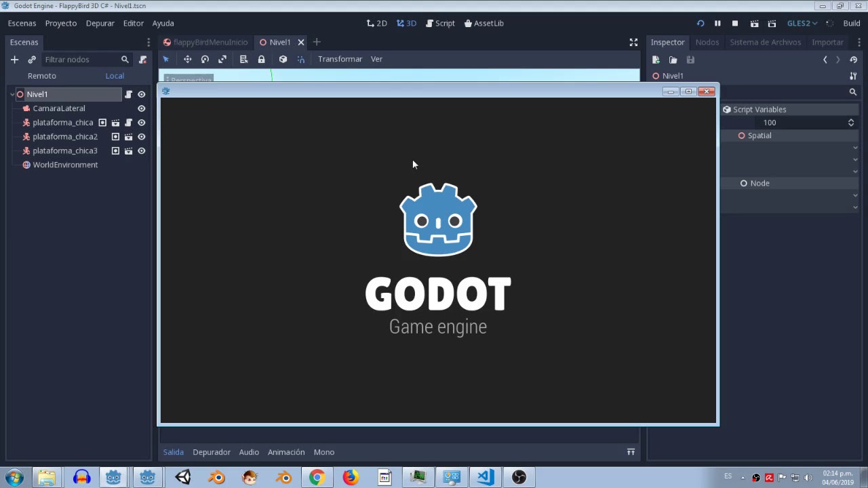The width and height of the screenshot is (868, 488).
Task: Open the Sistema de Archivos tab
Action: click(766, 42)
